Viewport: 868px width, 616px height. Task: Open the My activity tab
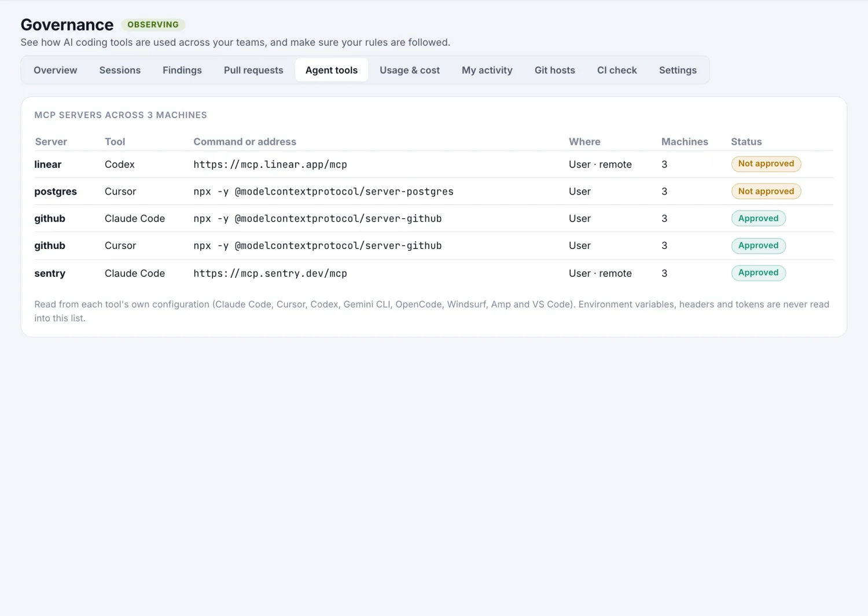click(x=487, y=70)
